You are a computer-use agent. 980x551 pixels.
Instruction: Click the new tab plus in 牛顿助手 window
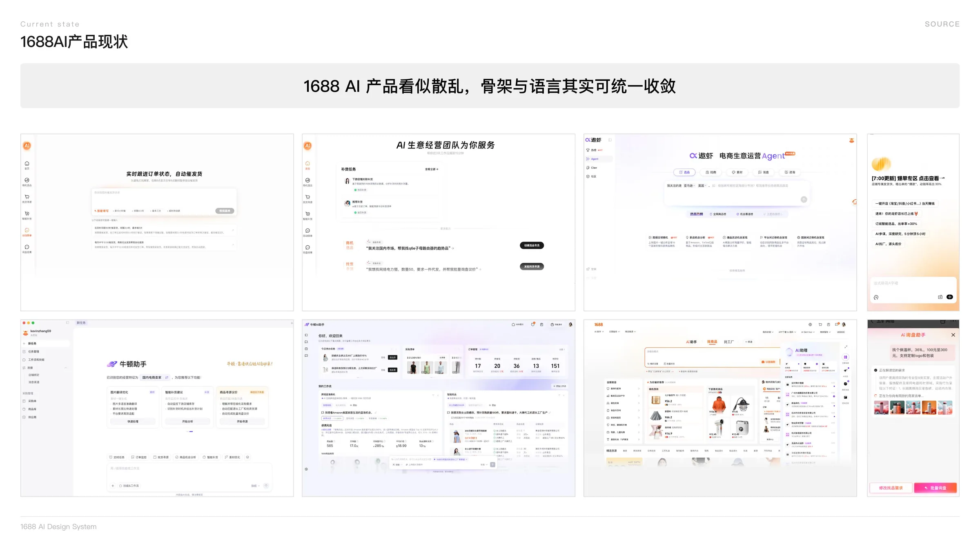292,323
